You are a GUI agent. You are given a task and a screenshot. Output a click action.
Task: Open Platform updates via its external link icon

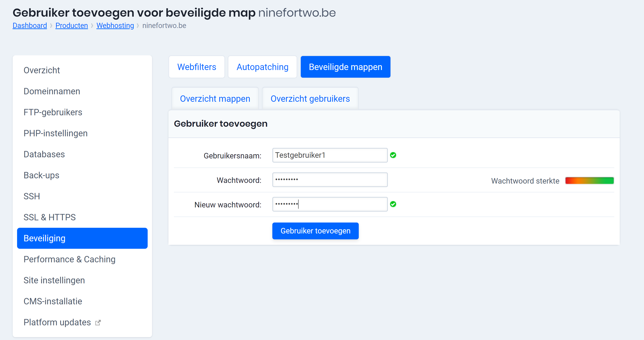tap(98, 322)
